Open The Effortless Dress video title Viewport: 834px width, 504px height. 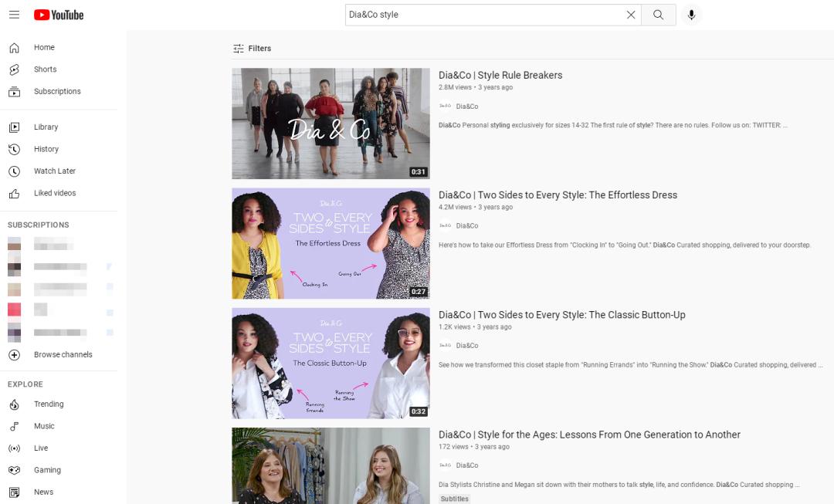[558, 195]
